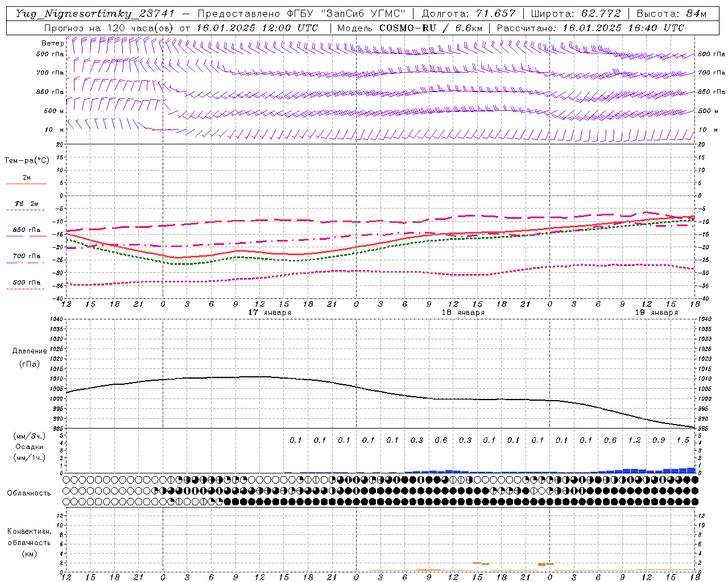This screenshot has width=728, height=582.
Task: Click the 0.9 precipitation value
Action: (x=659, y=440)
